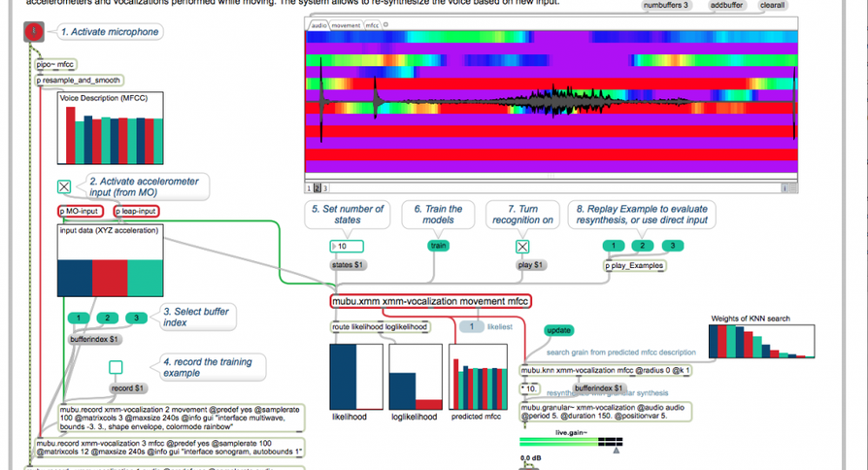This screenshot has height=470, width=868.
Task: Select the mubu.record 3 mfcc object box
Action: (x=170, y=448)
